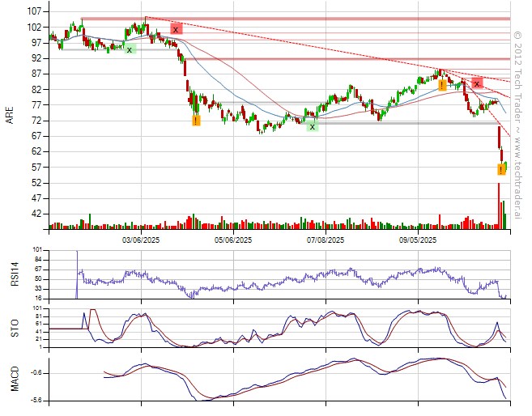The image size is (532, 416).
Task: Select the 07/08/2025 date label
Action: (x=326, y=240)
